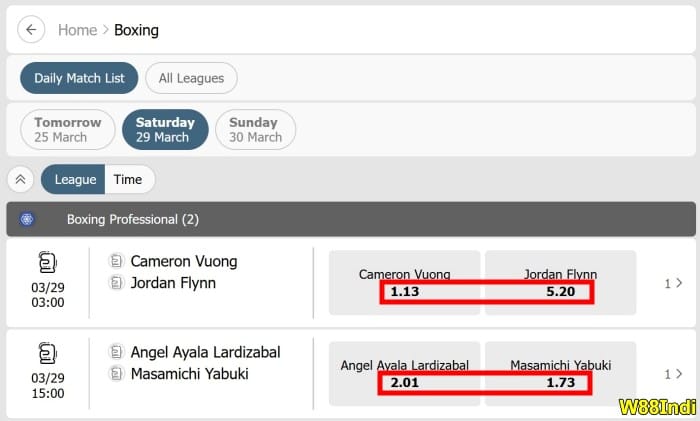Expand more markets for Vuong vs Flynn
This screenshot has width=700, height=421.
[673, 283]
